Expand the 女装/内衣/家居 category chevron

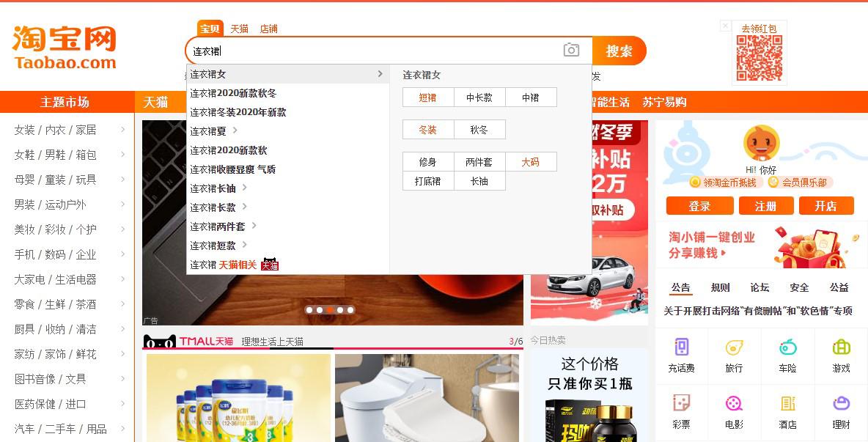click(123, 130)
